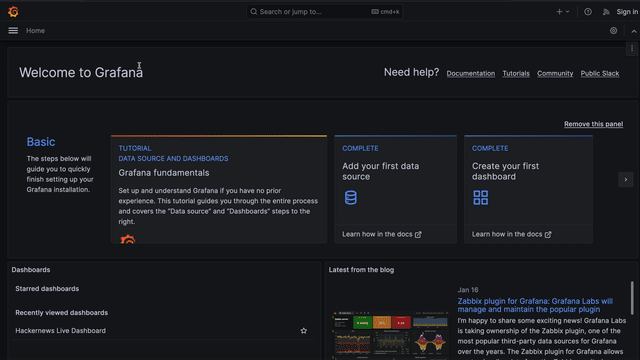Open the Grafana fundamentals tutorial card

(x=219, y=189)
